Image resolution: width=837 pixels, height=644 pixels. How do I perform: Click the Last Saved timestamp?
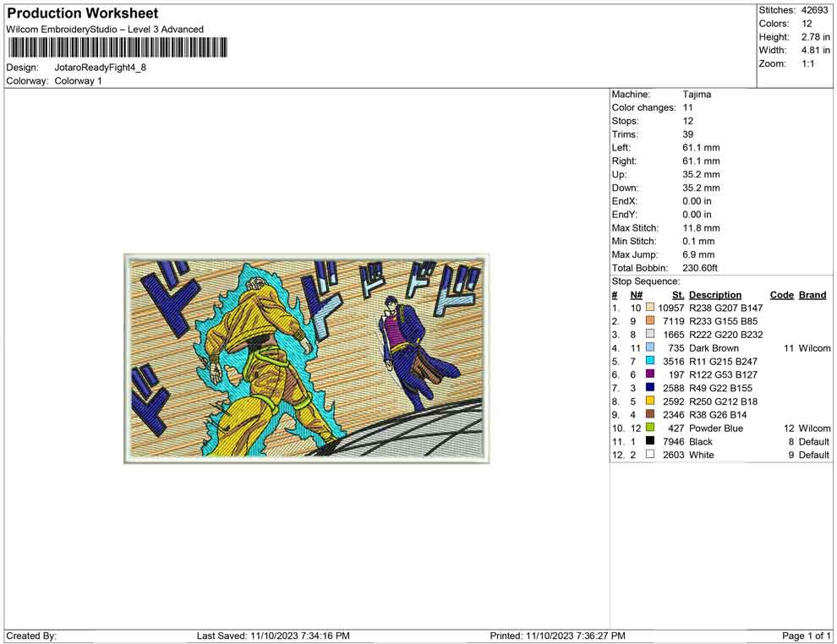click(x=273, y=636)
